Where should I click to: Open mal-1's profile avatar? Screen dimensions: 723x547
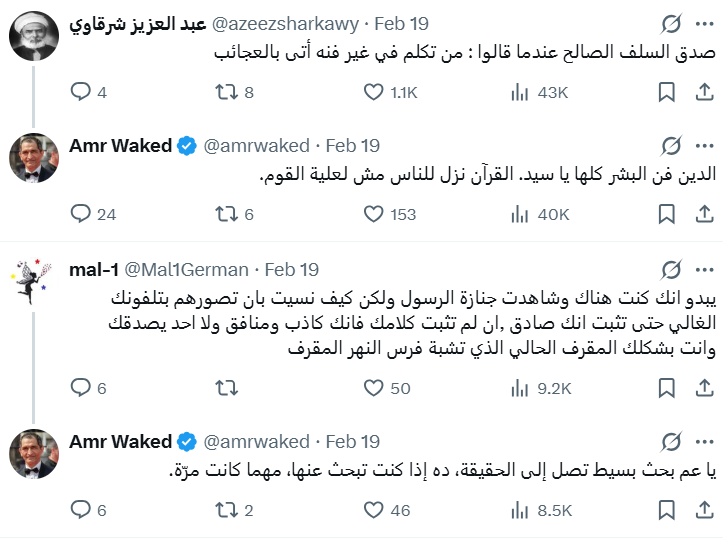point(33,284)
